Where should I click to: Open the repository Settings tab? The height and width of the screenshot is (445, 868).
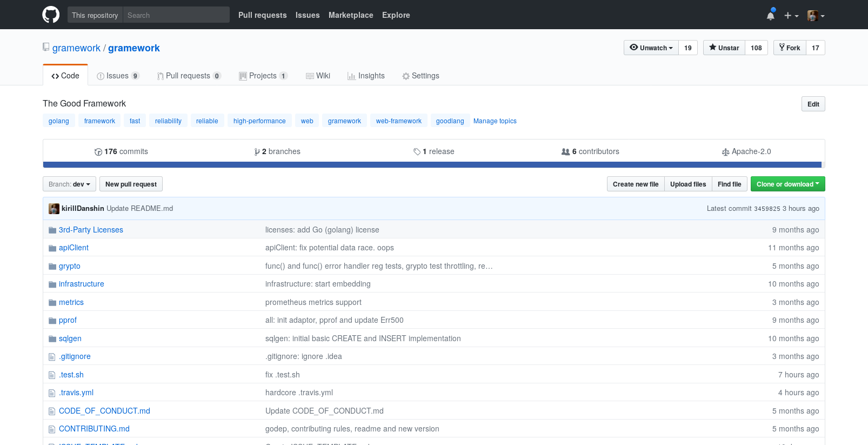point(420,76)
